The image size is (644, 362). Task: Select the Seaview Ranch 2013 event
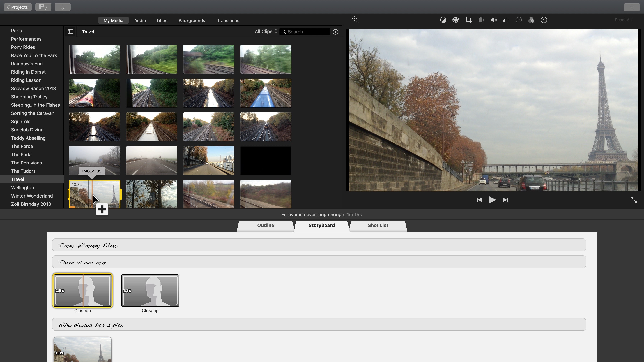pyautogui.click(x=33, y=89)
